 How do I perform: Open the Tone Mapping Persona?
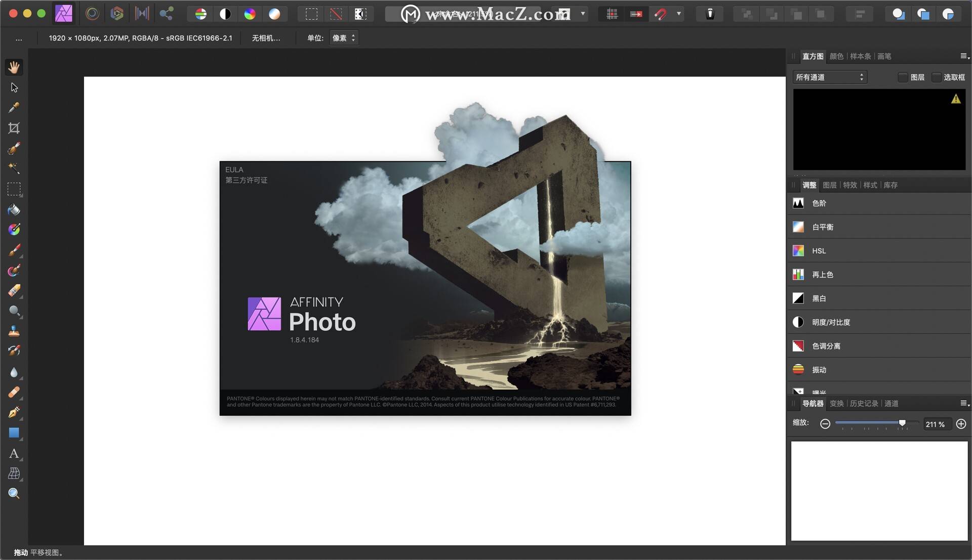point(142,14)
